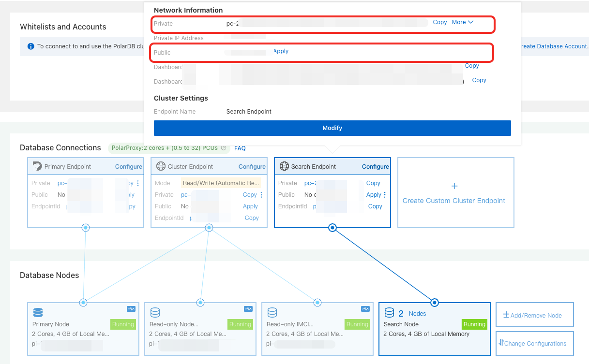Viewport: 589px width, 364px height.
Task: Click Running status on Read-only Node card
Action: click(x=240, y=324)
